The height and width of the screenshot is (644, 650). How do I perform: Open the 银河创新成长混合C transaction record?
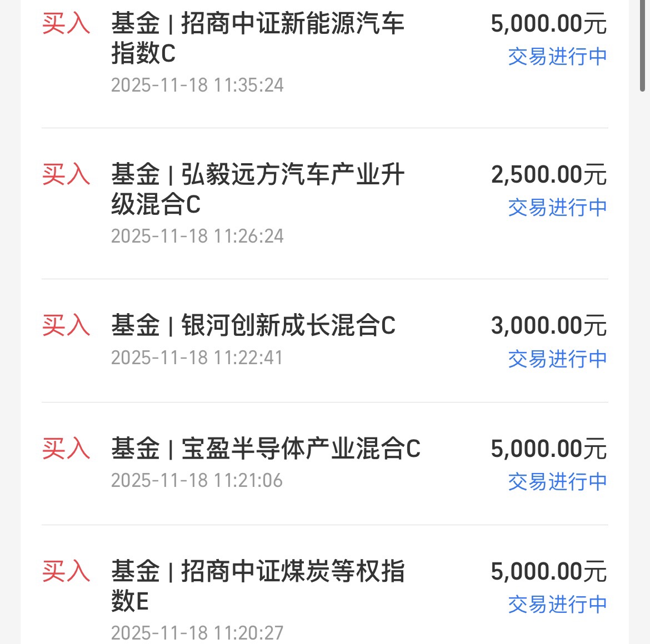click(324, 340)
